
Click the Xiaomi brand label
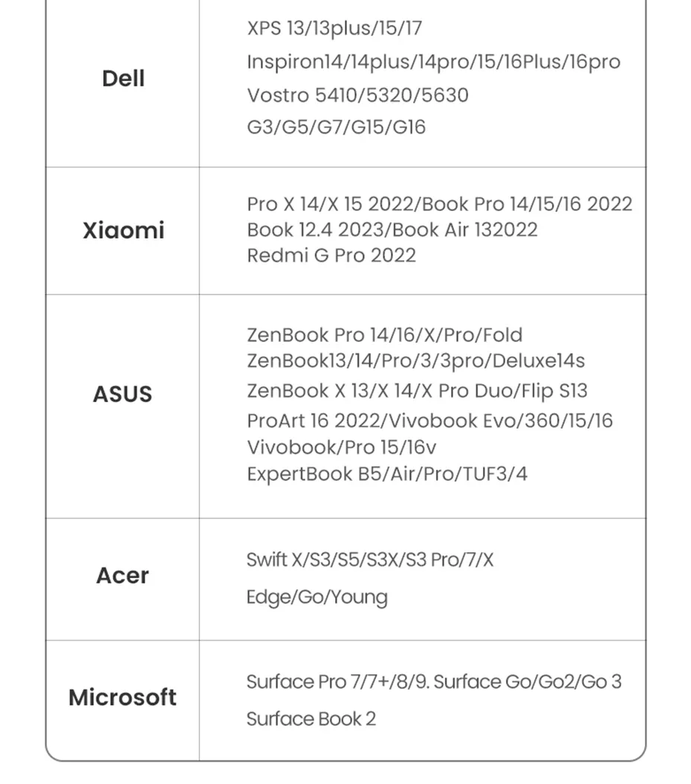123,230
